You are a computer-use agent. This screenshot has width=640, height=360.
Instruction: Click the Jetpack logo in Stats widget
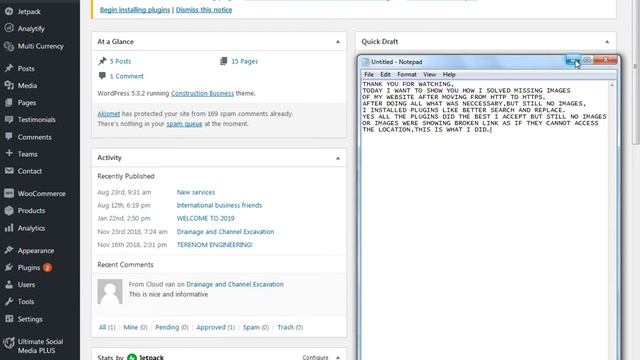point(132,358)
